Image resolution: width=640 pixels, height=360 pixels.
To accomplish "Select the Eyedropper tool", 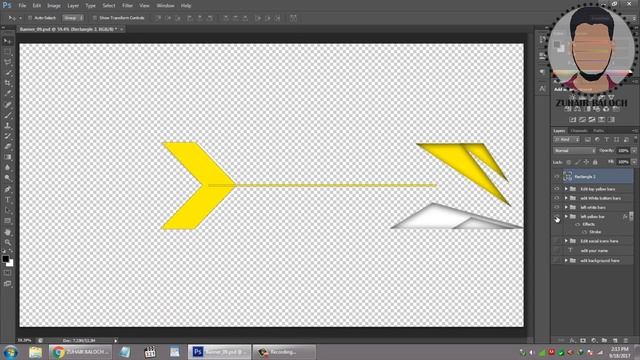I will 7,93.
